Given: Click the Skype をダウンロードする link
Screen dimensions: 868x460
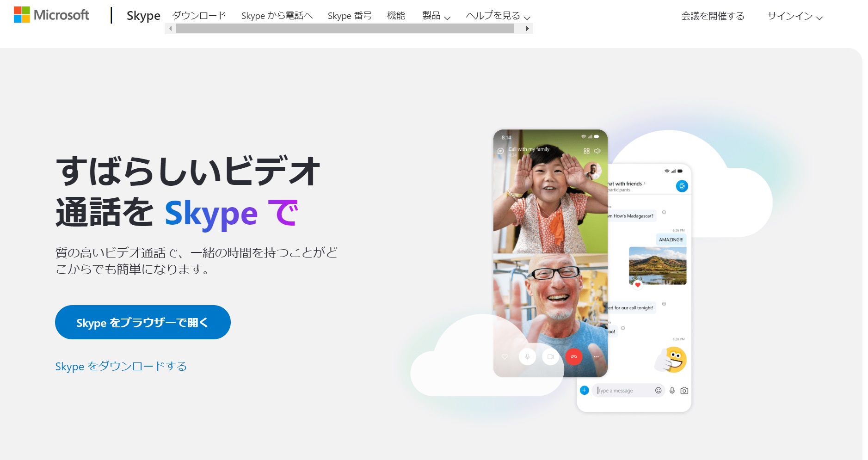Looking at the screenshot, I should click(121, 366).
